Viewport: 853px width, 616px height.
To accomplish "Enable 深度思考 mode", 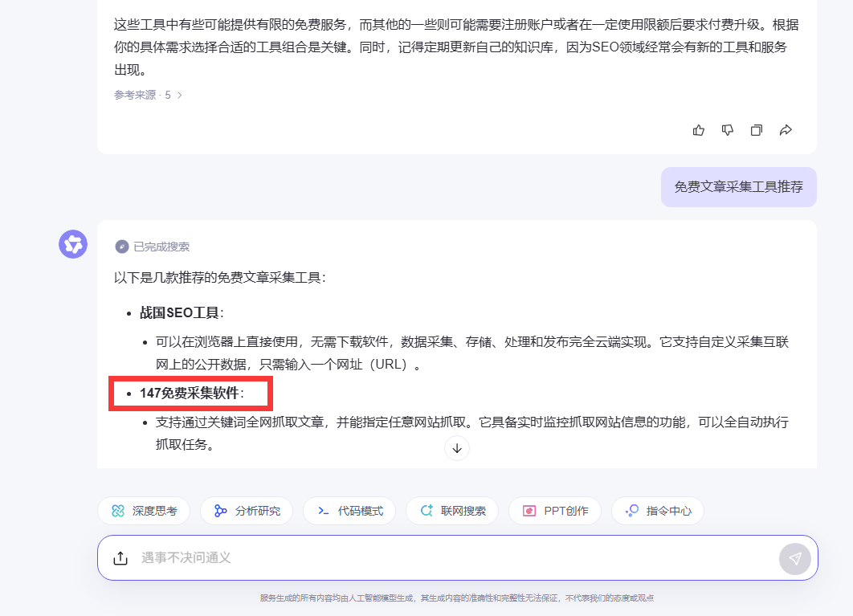I will point(144,511).
